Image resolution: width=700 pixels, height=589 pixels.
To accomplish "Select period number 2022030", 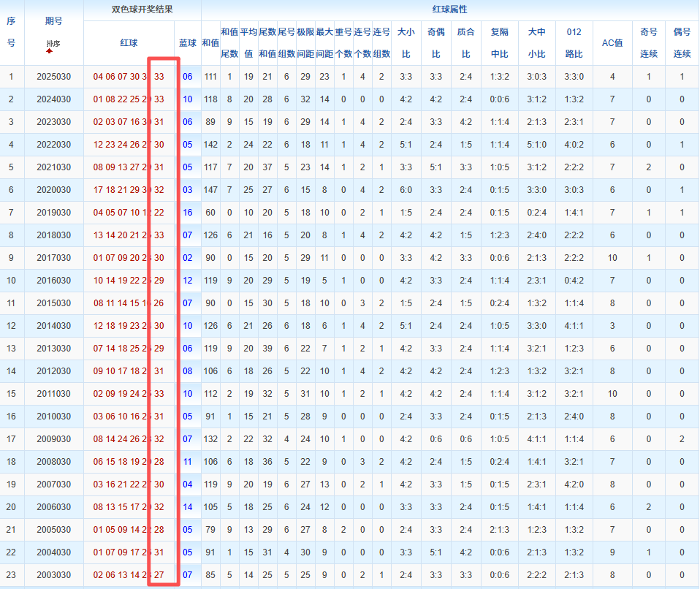I will click(x=53, y=144).
